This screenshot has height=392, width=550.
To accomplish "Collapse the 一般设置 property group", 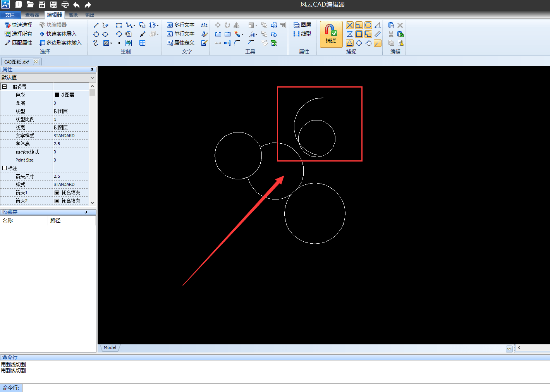I will 5,87.
